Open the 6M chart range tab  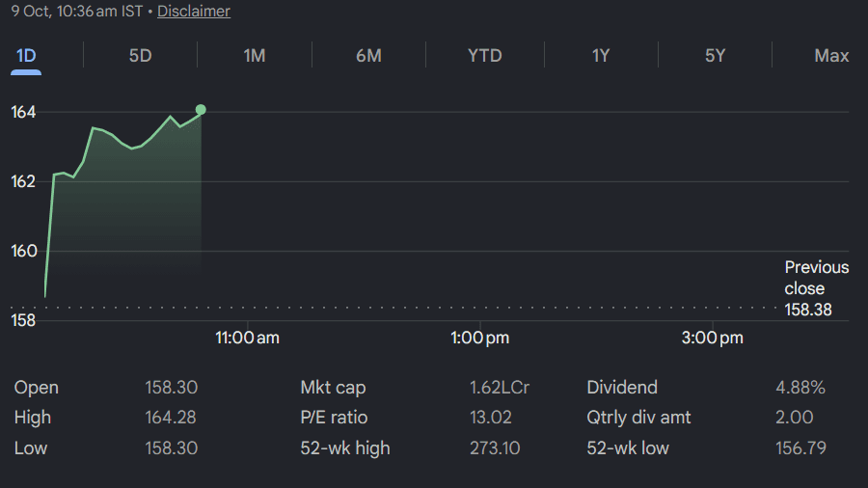coord(368,55)
